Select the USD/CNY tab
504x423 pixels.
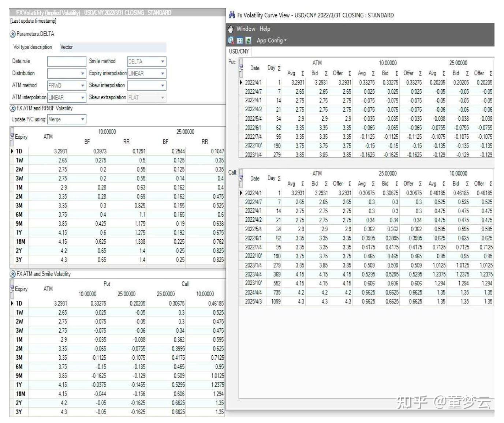pyautogui.click(x=238, y=51)
